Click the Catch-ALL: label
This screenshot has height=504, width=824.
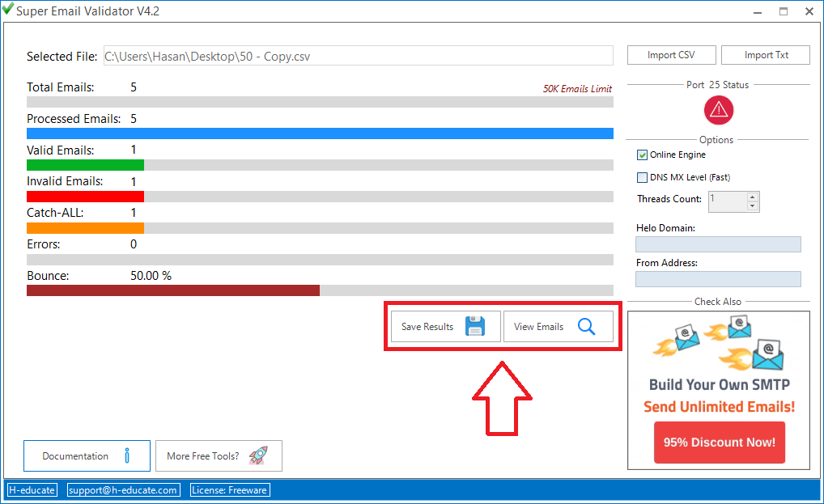coord(55,213)
